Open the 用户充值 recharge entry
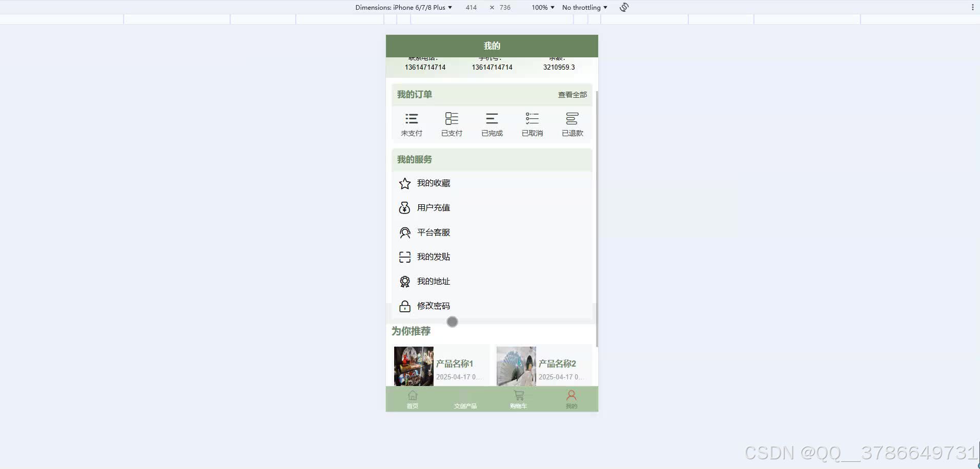 click(492, 208)
